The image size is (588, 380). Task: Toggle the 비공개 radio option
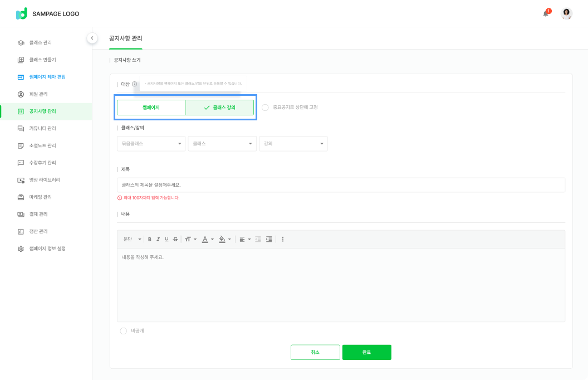(x=124, y=331)
